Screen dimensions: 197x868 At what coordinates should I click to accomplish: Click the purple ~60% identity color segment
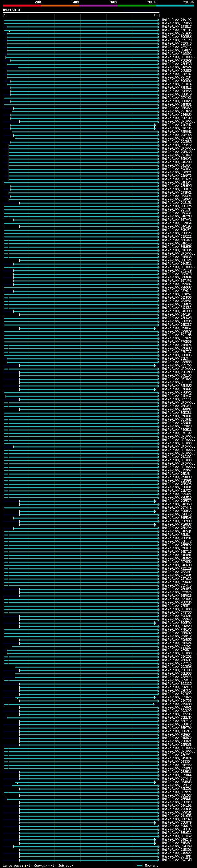click(x=99, y=6)
